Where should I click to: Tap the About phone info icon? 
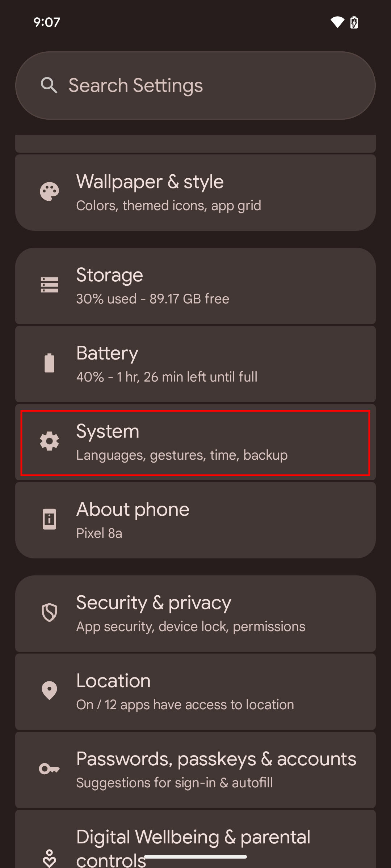click(x=49, y=519)
